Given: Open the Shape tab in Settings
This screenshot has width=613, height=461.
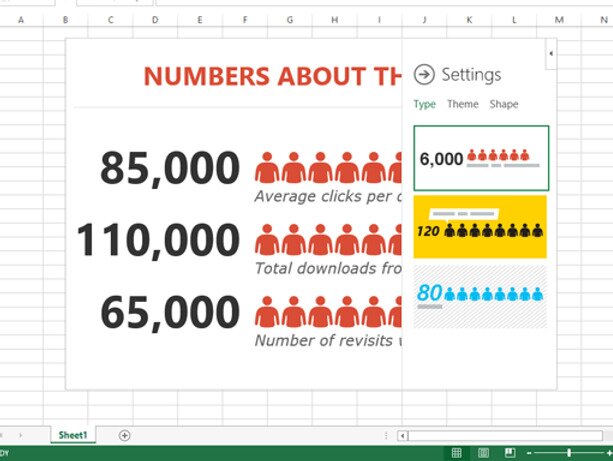Looking at the screenshot, I should point(504,104).
